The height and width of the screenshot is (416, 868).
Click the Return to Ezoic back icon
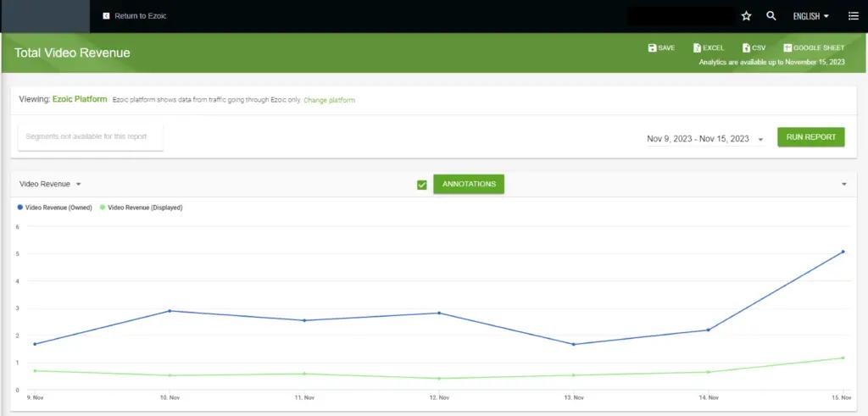[x=106, y=16]
